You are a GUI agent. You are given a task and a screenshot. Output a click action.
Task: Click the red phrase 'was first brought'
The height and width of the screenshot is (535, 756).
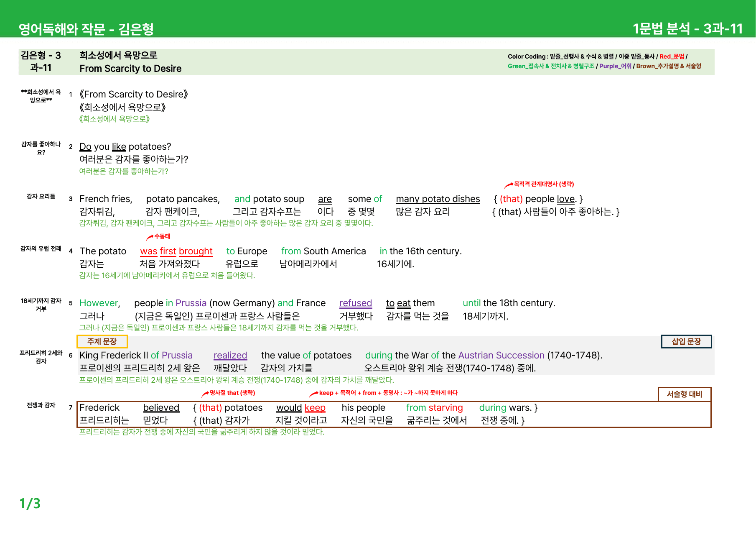(176, 251)
